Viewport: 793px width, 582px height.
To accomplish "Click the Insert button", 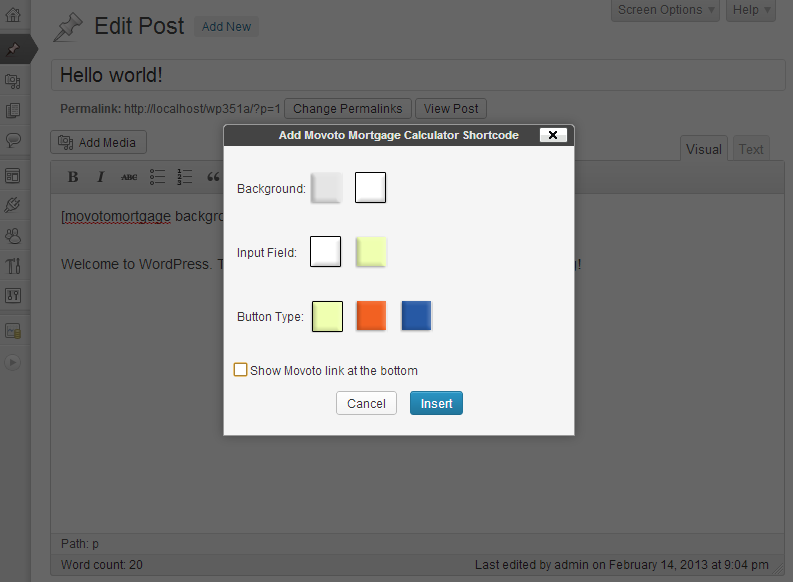I will (x=436, y=403).
